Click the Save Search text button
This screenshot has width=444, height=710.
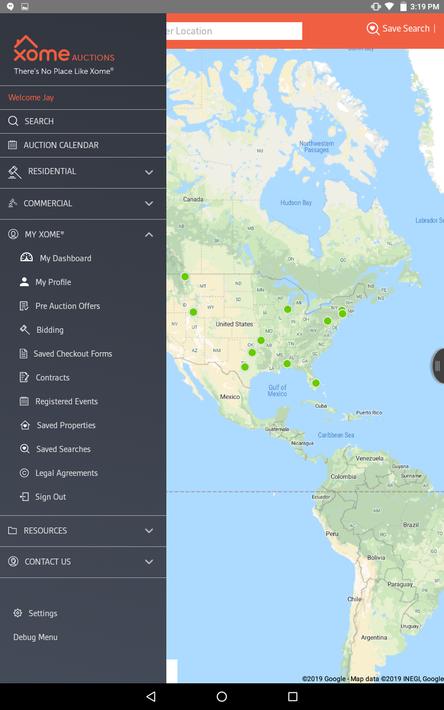point(406,29)
